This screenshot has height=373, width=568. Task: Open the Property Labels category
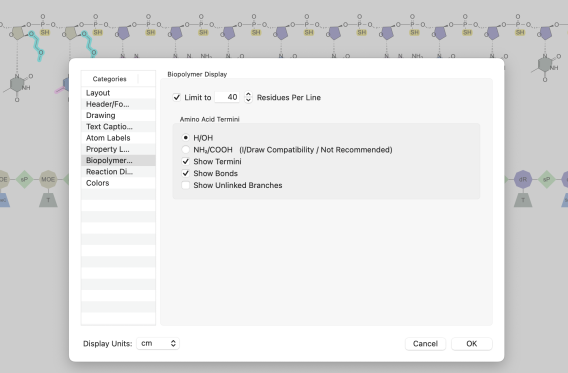coord(118,149)
